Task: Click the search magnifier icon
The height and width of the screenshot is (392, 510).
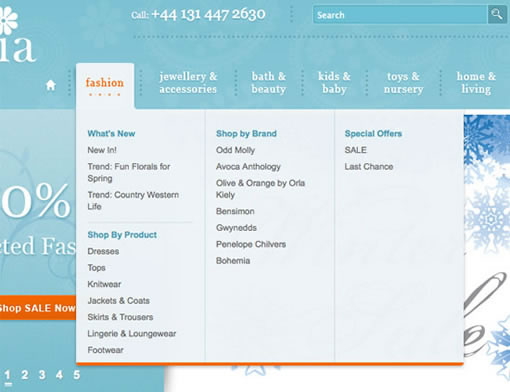Action: (497, 15)
